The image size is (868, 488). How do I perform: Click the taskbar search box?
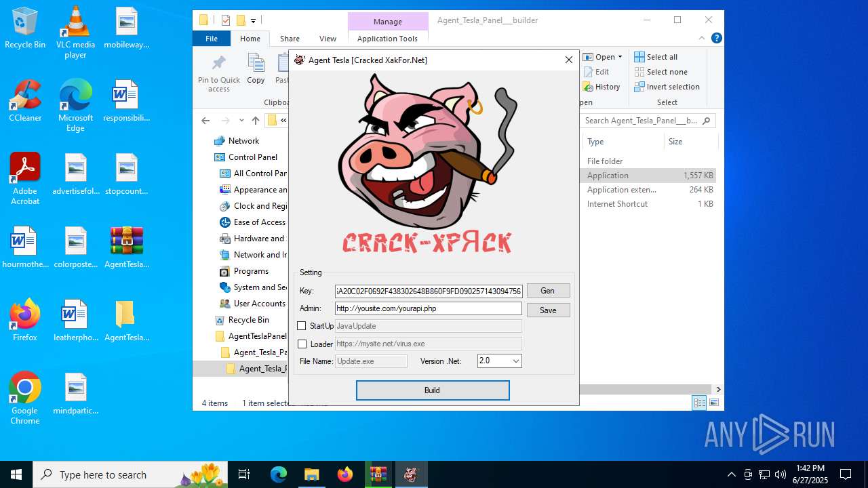coord(130,474)
